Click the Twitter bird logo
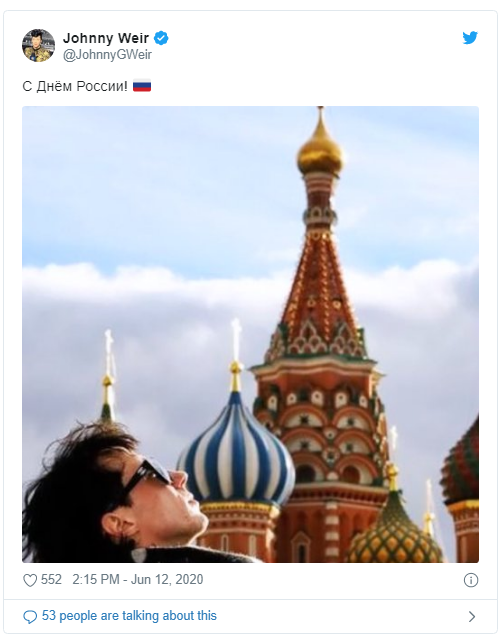Image resolution: width=502 pixels, height=642 pixels. pos(470,38)
